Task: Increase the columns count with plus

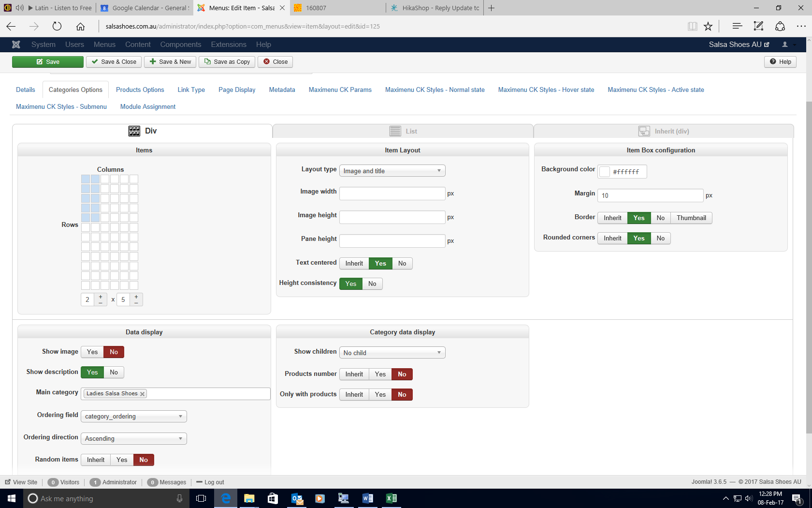Action: [x=101, y=297]
